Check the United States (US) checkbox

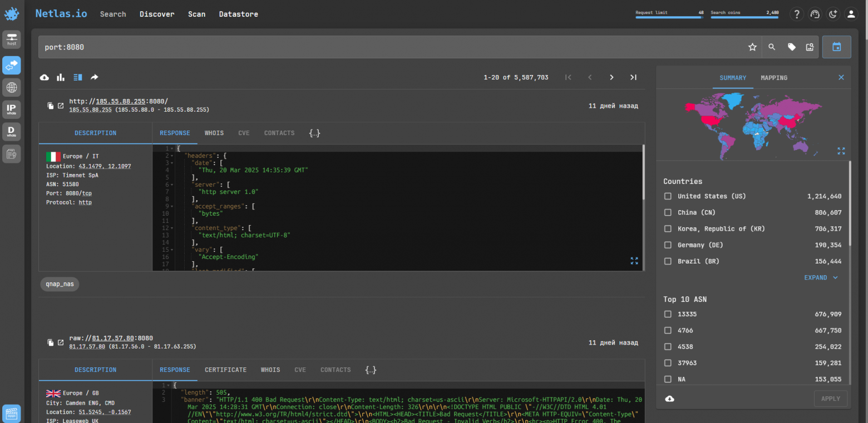pyautogui.click(x=668, y=196)
